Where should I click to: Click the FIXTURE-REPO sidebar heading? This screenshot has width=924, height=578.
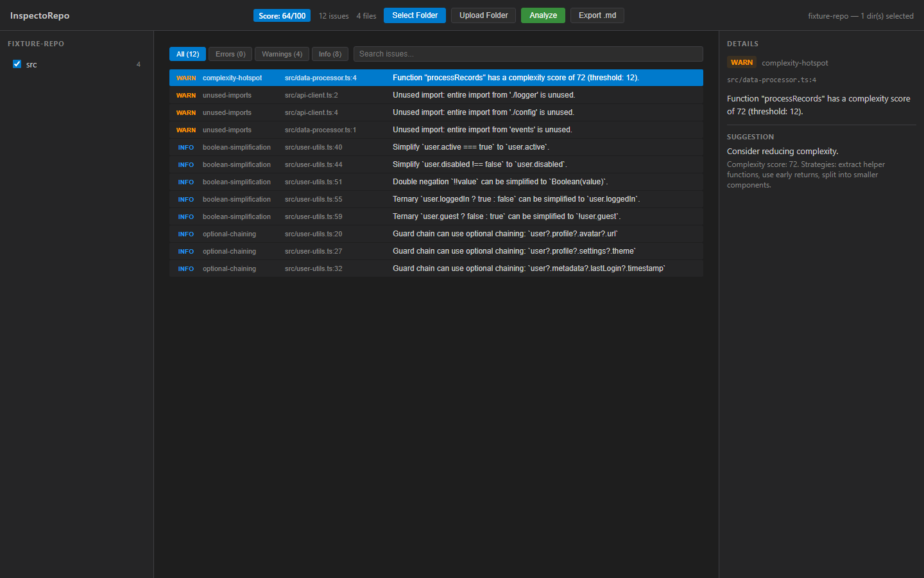pos(36,44)
